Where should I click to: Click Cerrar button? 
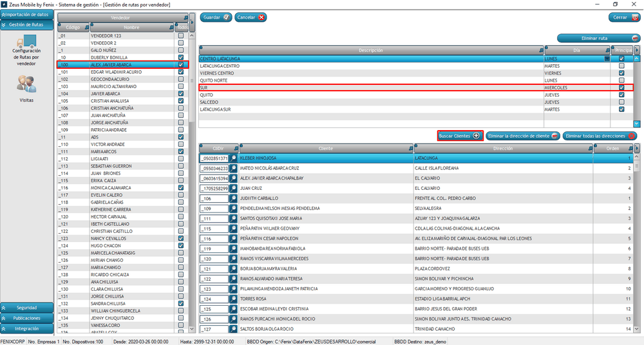(624, 17)
